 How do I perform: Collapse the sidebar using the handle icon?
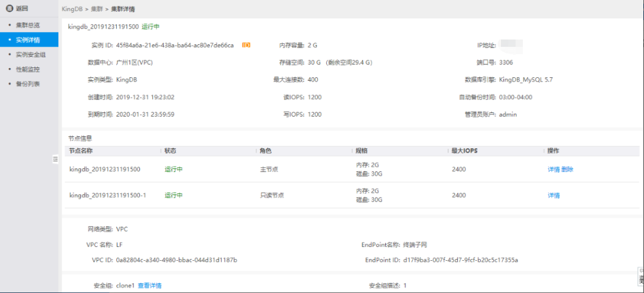point(55,159)
